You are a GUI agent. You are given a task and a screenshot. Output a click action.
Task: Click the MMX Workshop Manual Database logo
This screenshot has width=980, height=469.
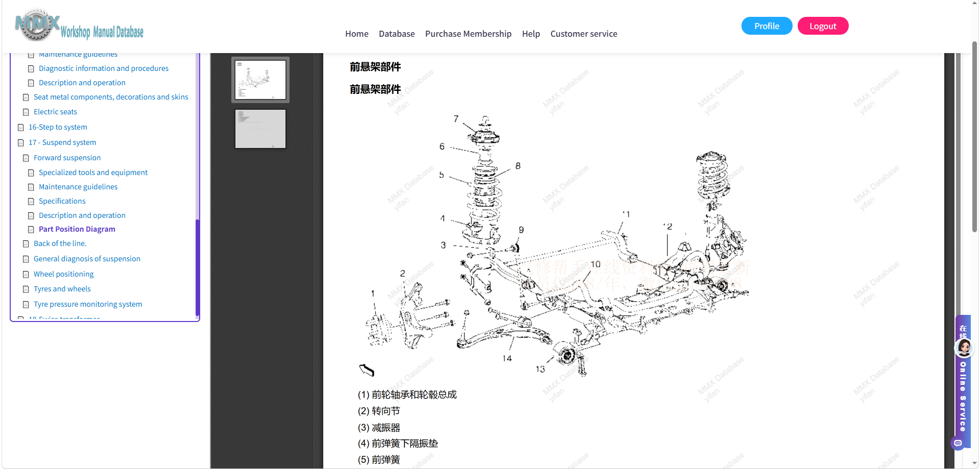click(80, 26)
